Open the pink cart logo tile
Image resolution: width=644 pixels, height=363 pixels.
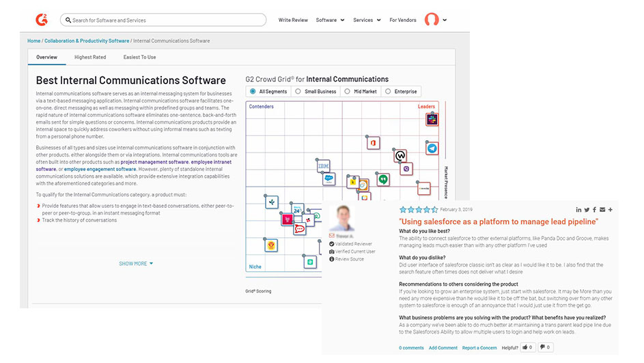(x=287, y=219)
